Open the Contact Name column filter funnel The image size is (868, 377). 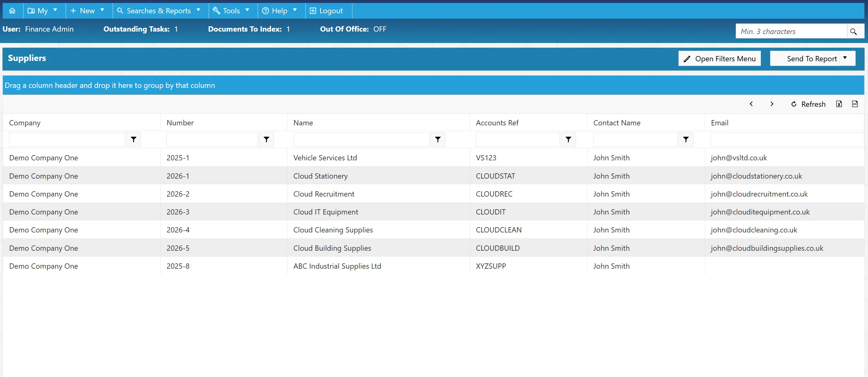pyautogui.click(x=686, y=140)
